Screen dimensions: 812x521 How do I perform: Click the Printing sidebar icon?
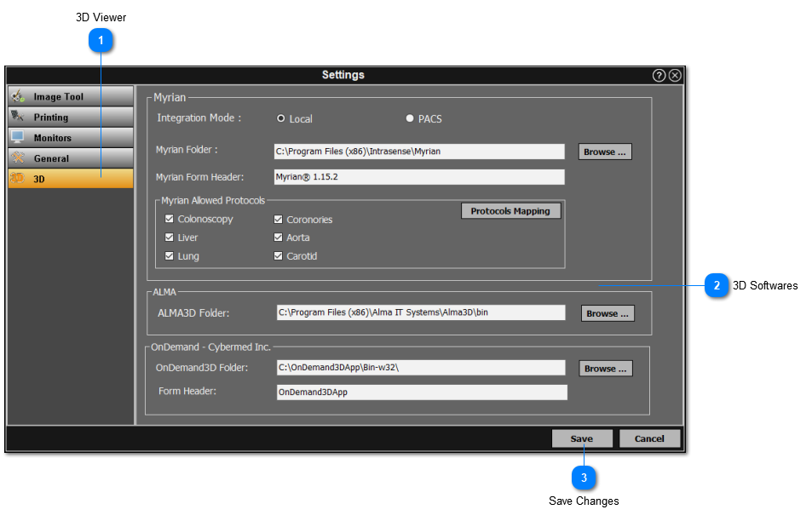click(x=19, y=117)
